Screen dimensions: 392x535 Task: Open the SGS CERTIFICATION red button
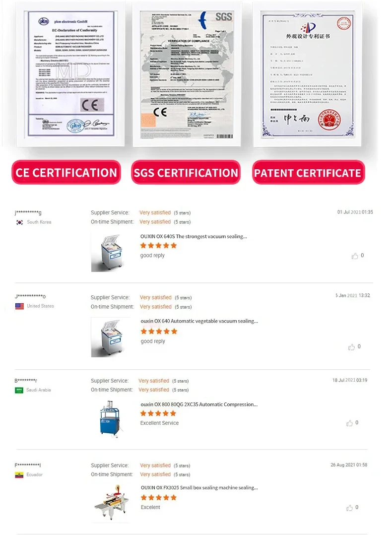[x=186, y=172]
